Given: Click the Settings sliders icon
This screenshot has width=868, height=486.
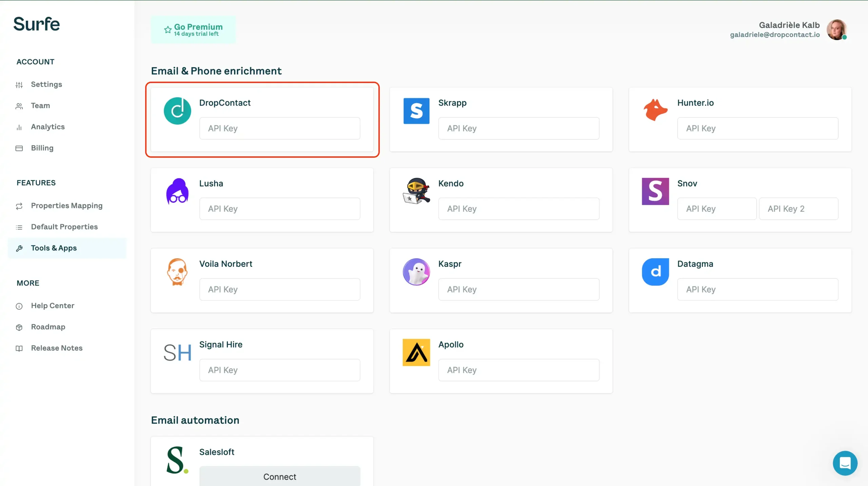Looking at the screenshot, I should [19, 85].
